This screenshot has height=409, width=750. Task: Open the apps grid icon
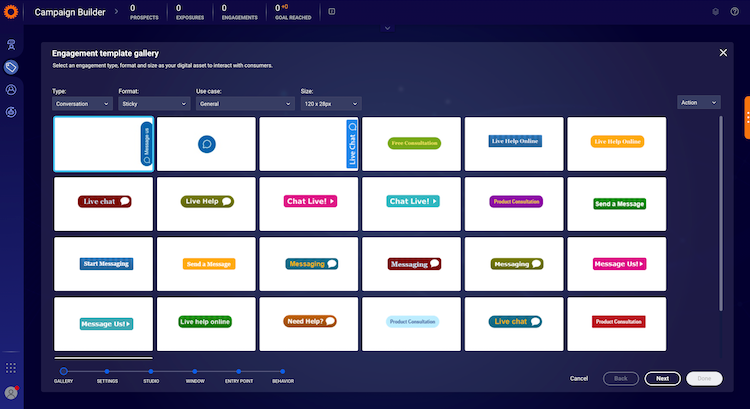coord(11,367)
